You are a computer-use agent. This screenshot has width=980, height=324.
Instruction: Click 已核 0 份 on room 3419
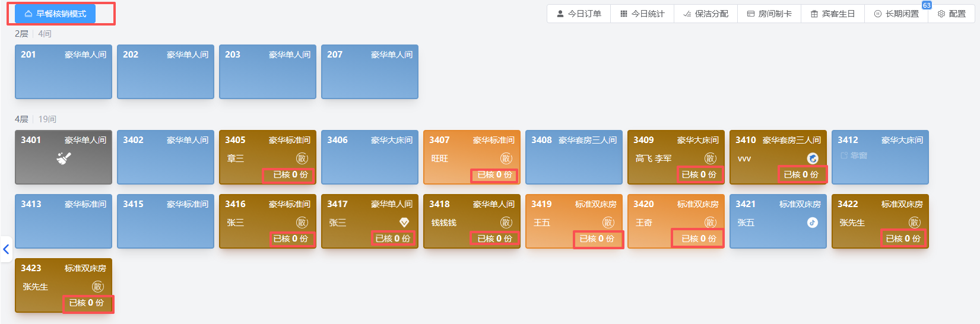[597, 239]
